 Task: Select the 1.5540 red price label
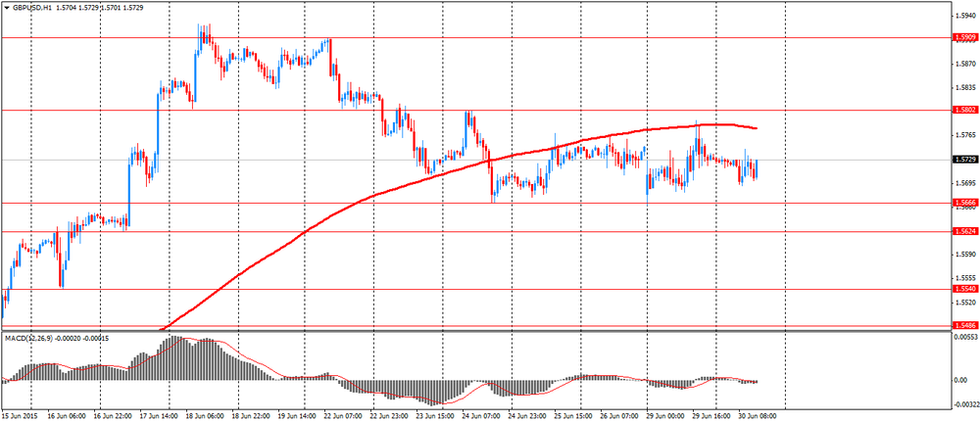pos(963,289)
